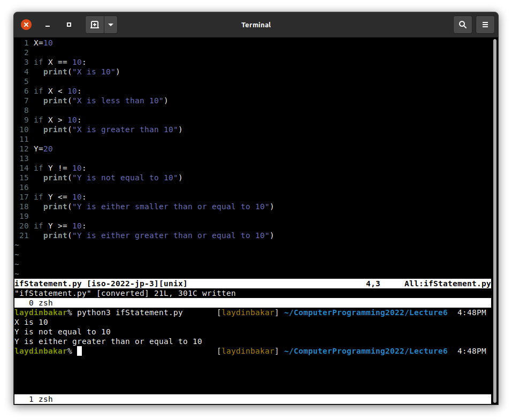Image resolution: width=512 pixels, height=420 pixels.
Task: Click the ~/ComputerProgramming2022/Lecture6 path in top prompt
Action: 365,312
